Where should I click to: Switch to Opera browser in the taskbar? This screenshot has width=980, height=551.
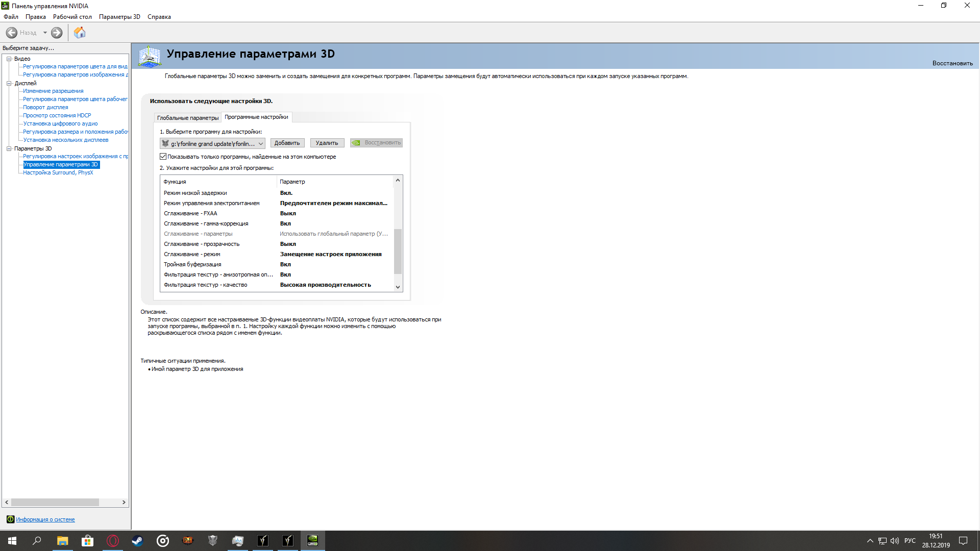(112, 541)
